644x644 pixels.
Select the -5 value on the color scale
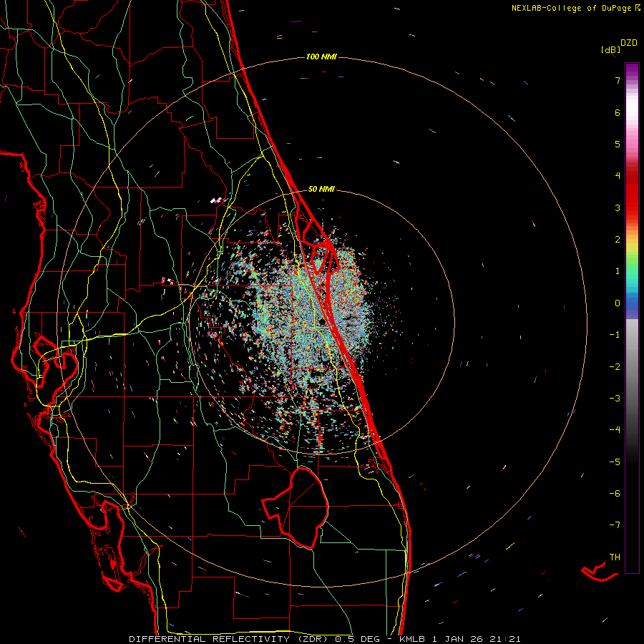pyautogui.click(x=615, y=462)
